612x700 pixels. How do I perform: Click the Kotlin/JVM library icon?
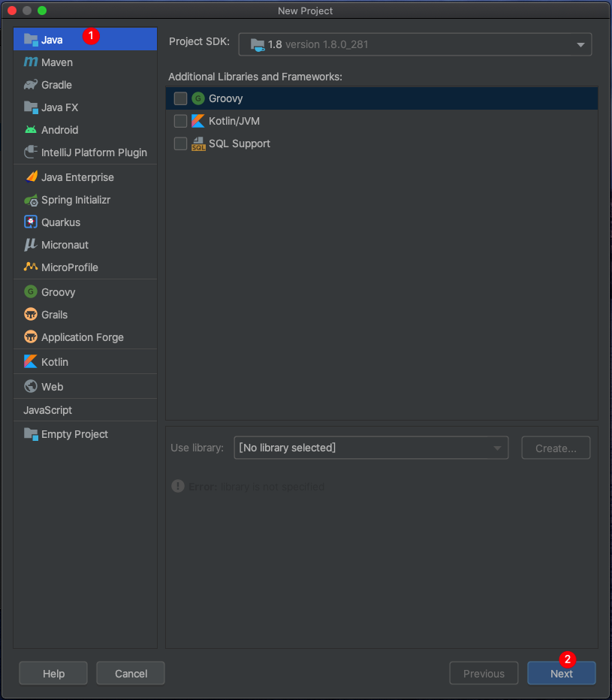198,121
